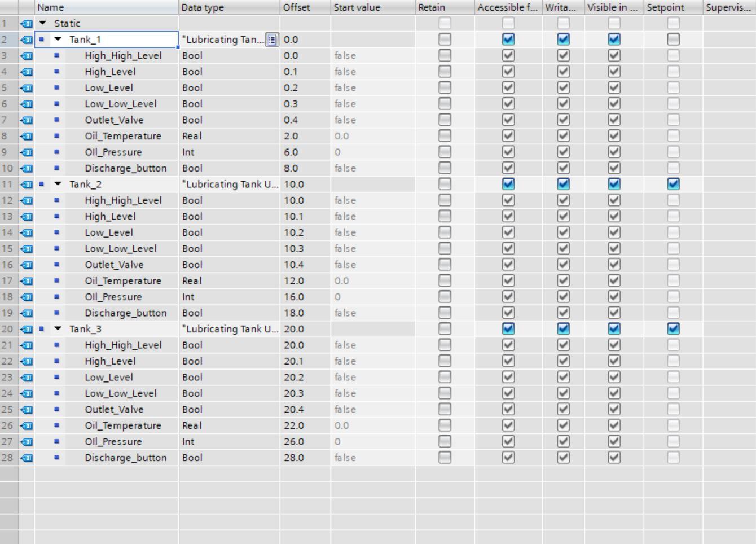Uncheck Accessible checkbox for Tank_1
The width and height of the screenshot is (756, 544).
(508, 40)
